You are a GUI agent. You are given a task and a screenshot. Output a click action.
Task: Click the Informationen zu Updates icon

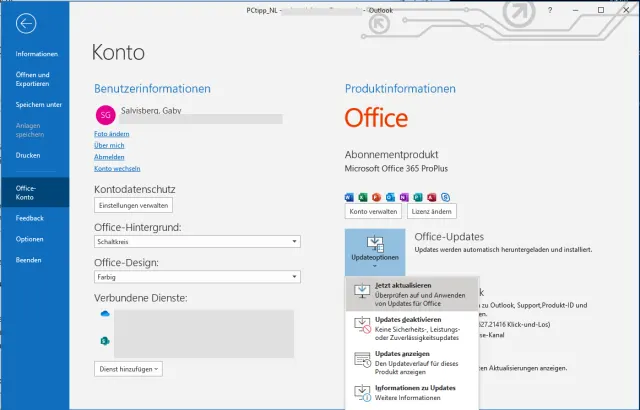point(362,393)
